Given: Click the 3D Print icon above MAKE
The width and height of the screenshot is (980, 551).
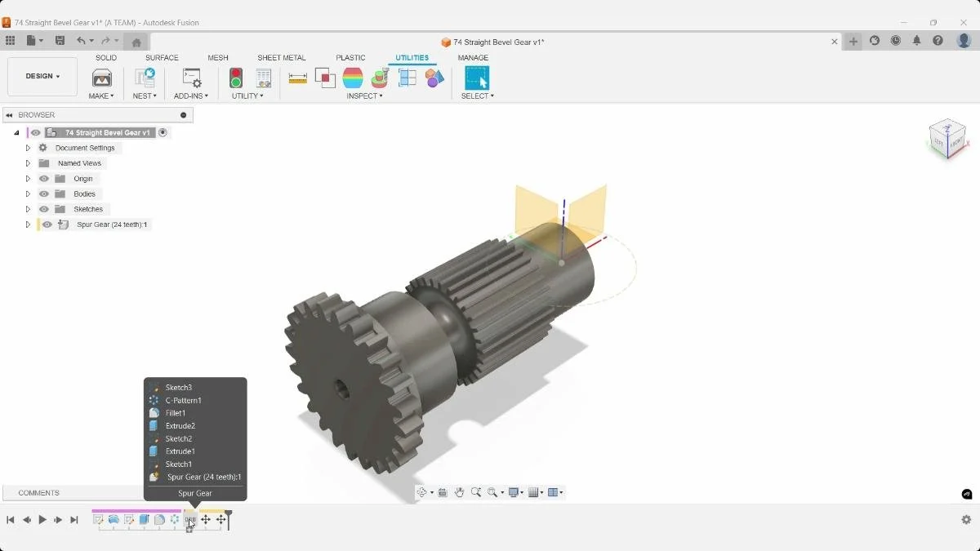Looking at the screenshot, I should [x=102, y=78].
